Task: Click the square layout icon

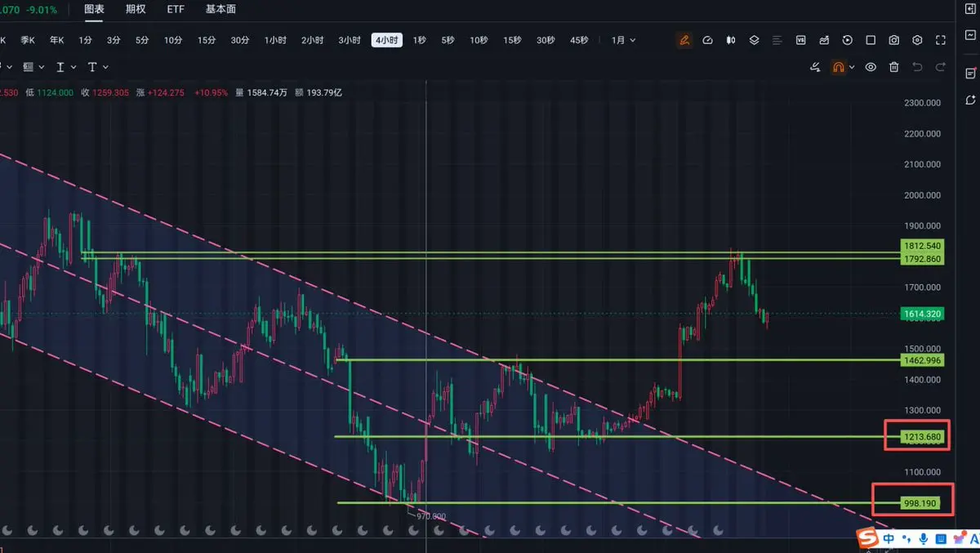Action: point(871,40)
